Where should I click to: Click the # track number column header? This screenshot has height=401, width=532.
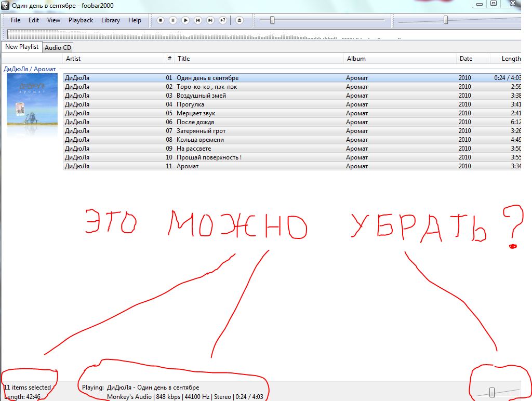coord(169,59)
